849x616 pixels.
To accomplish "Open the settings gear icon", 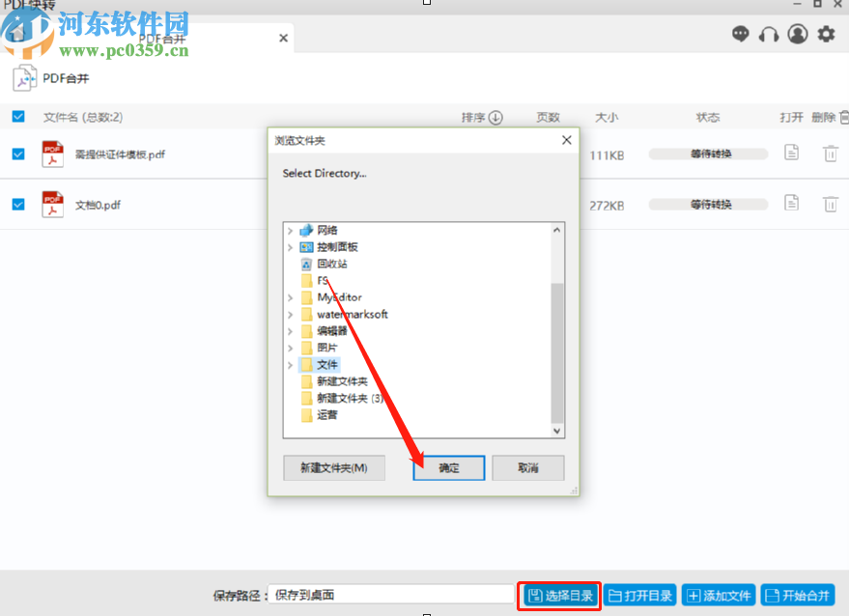I will [x=825, y=33].
